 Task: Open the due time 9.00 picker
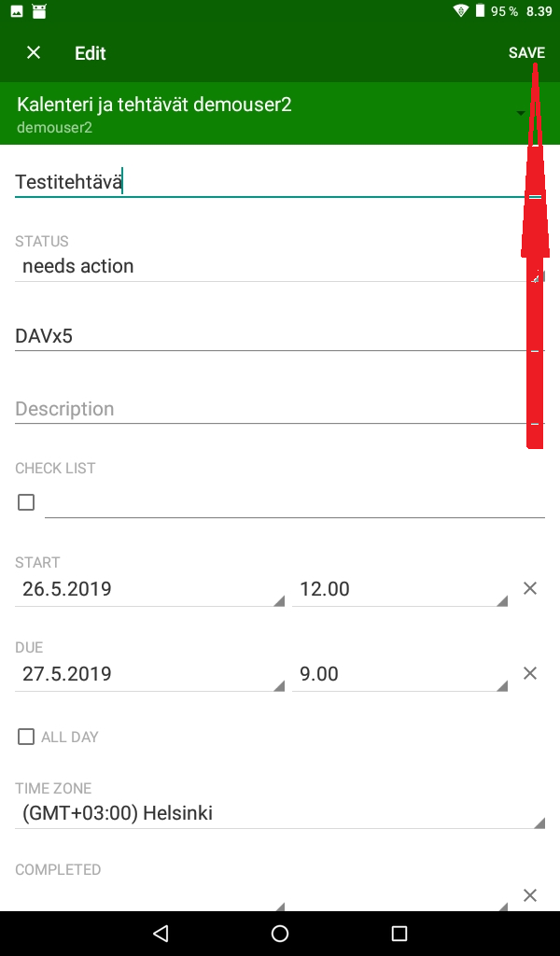coord(399,674)
